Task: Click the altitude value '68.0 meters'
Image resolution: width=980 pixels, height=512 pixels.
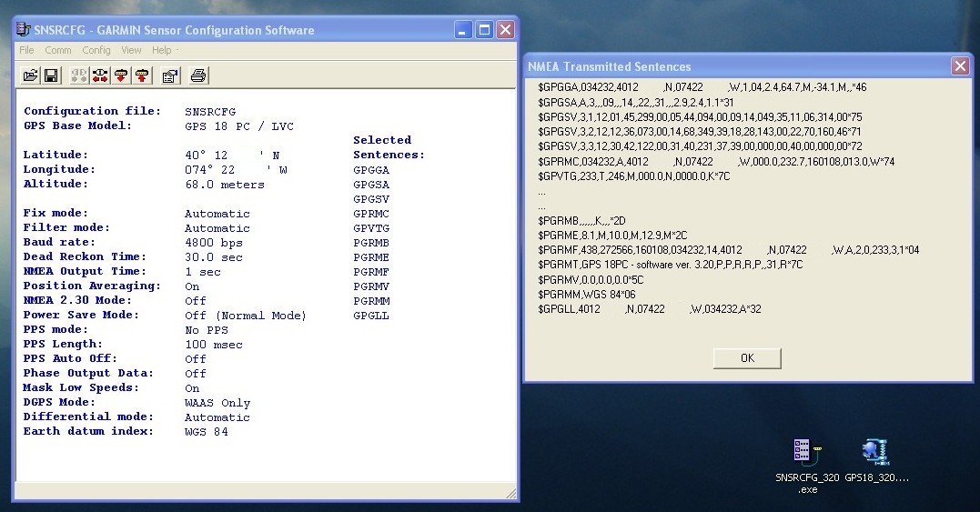Action: [225, 185]
